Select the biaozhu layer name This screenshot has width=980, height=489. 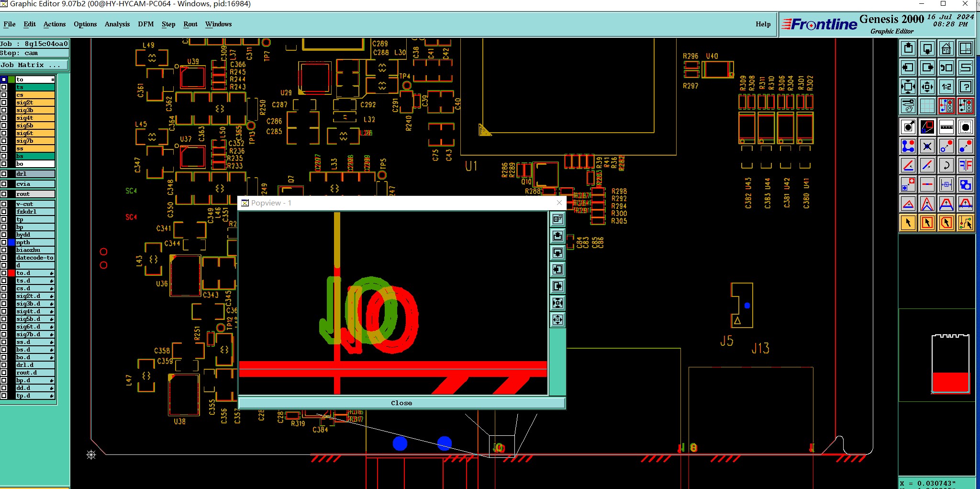pos(35,250)
